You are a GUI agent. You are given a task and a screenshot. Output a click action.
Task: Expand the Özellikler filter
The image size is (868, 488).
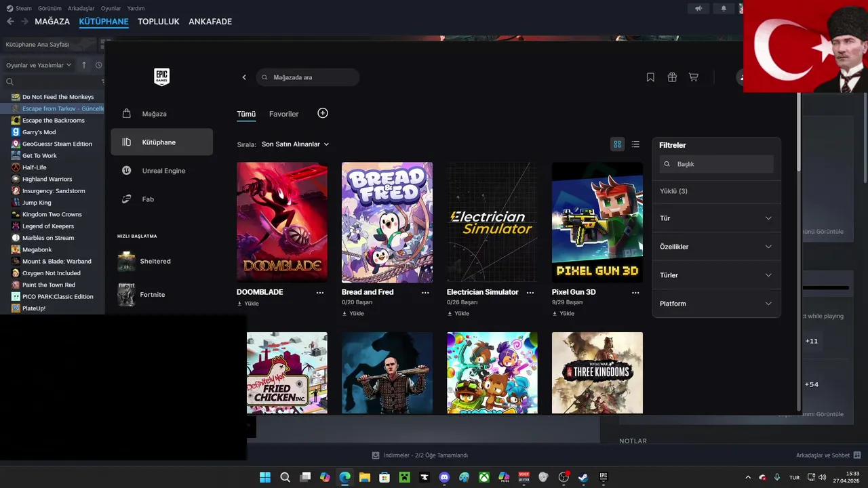point(716,247)
